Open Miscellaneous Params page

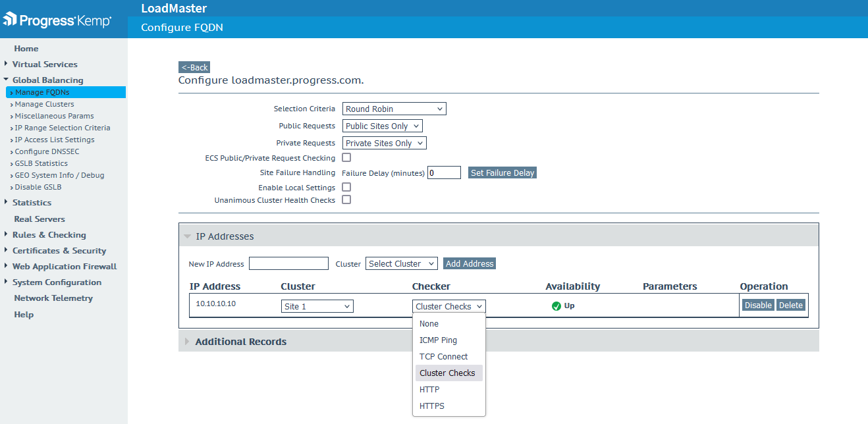[x=55, y=116]
